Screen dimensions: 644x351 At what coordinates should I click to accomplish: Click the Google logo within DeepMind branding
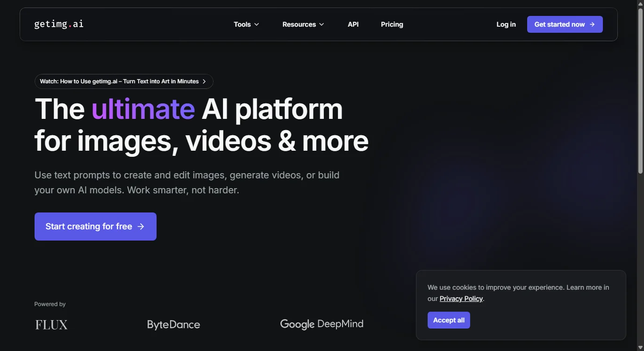coord(297,323)
